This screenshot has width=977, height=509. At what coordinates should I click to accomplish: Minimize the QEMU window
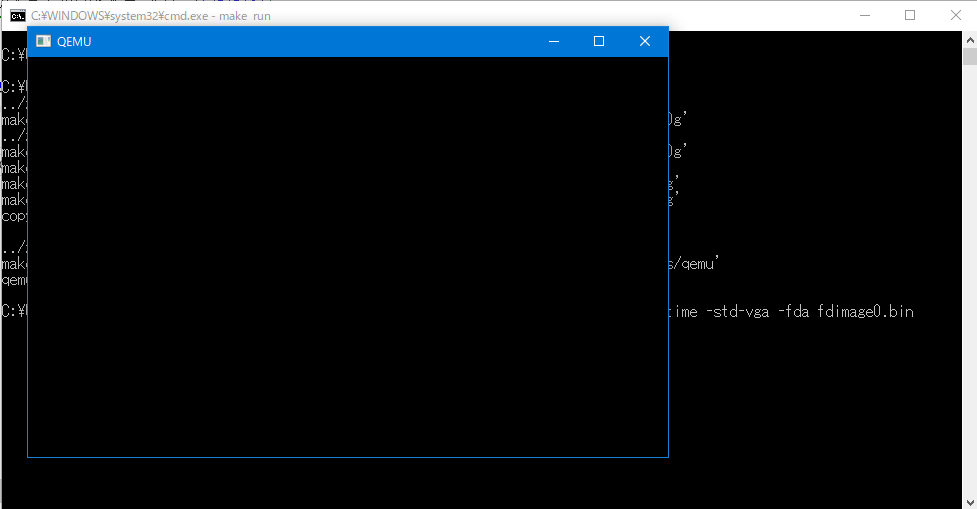(554, 41)
